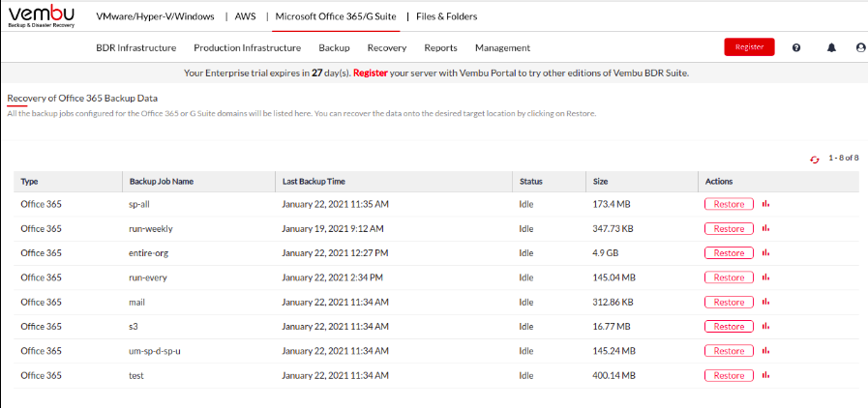Image resolution: width=868 pixels, height=408 pixels.
Task: Open the Backup menu
Action: [335, 48]
